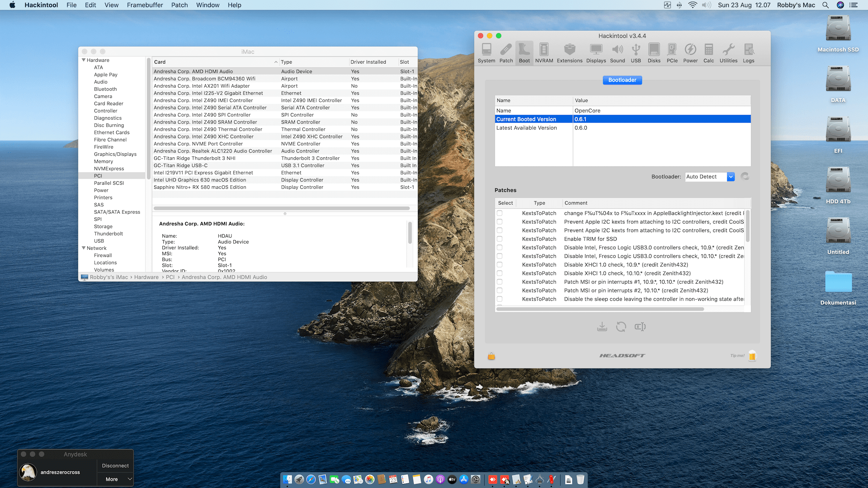Collapse the Network tree section
This screenshot has height=488, width=868.
pyautogui.click(x=84, y=248)
